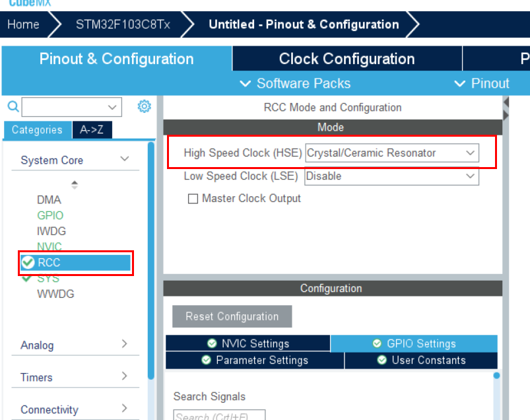
Task: Select WWDG in the System Core list
Action: coord(55,295)
